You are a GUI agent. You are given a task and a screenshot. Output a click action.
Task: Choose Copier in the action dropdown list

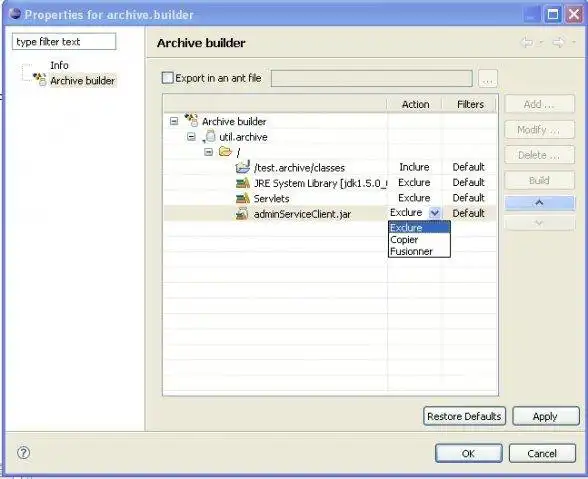(419, 239)
